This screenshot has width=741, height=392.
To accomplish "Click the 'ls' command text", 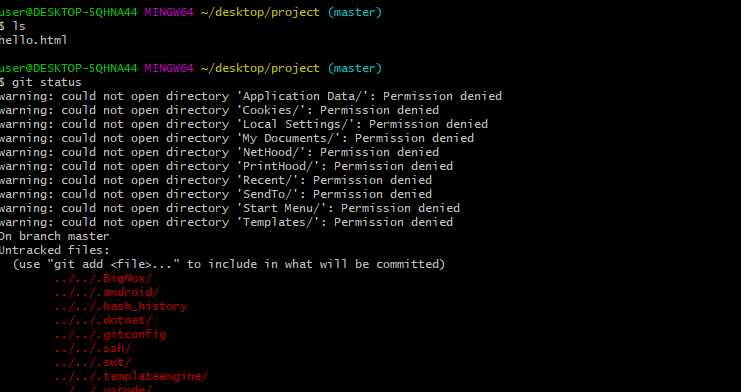I will coord(18,26).
